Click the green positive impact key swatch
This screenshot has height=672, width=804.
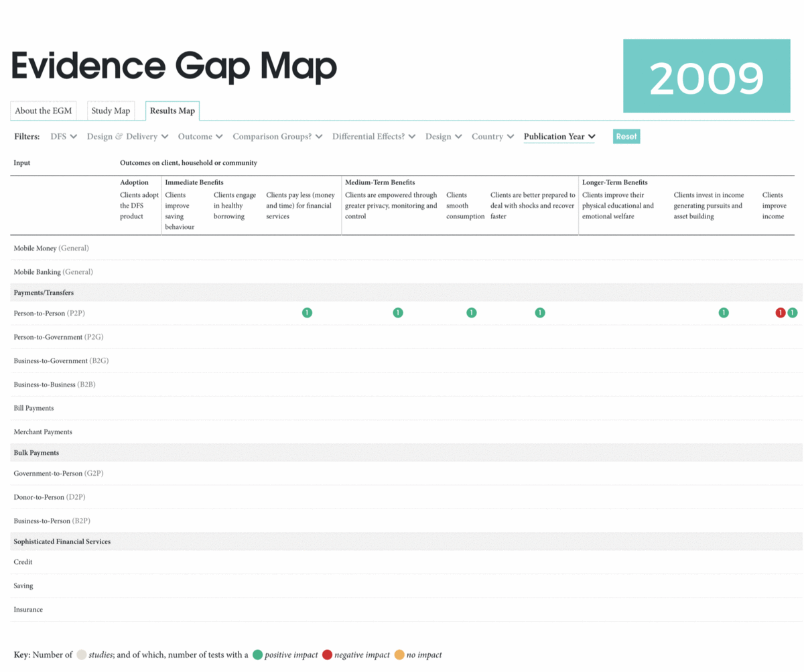pyautogui.click(x=257, y=655)
